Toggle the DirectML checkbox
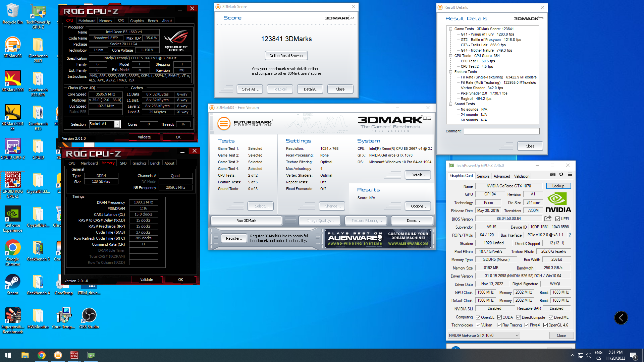This screenshot has width=644, height=362. [x=551, y=317]
